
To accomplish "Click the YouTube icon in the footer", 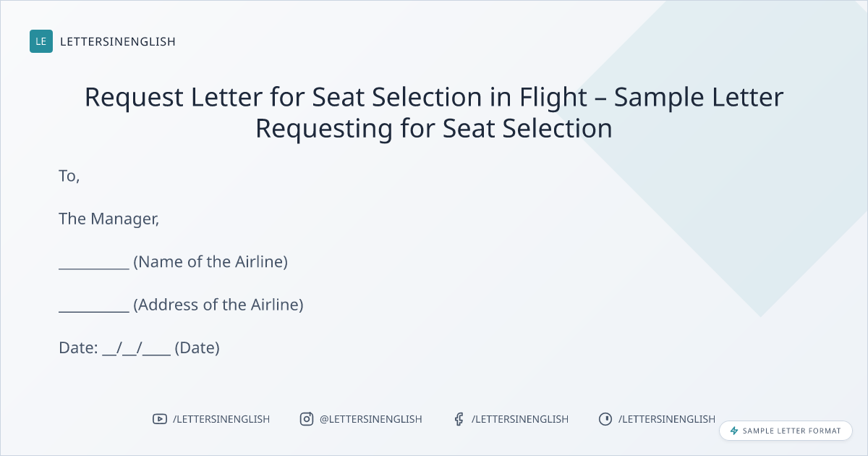I will pyautogui.click(x=160, y=419).
